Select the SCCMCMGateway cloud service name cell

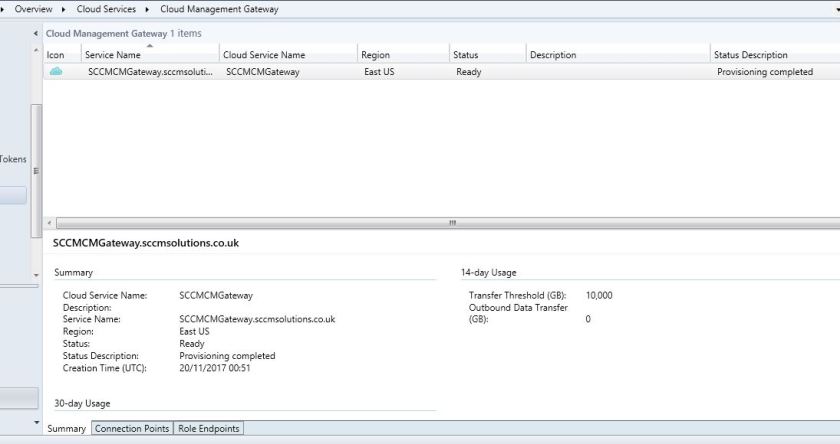262,72
